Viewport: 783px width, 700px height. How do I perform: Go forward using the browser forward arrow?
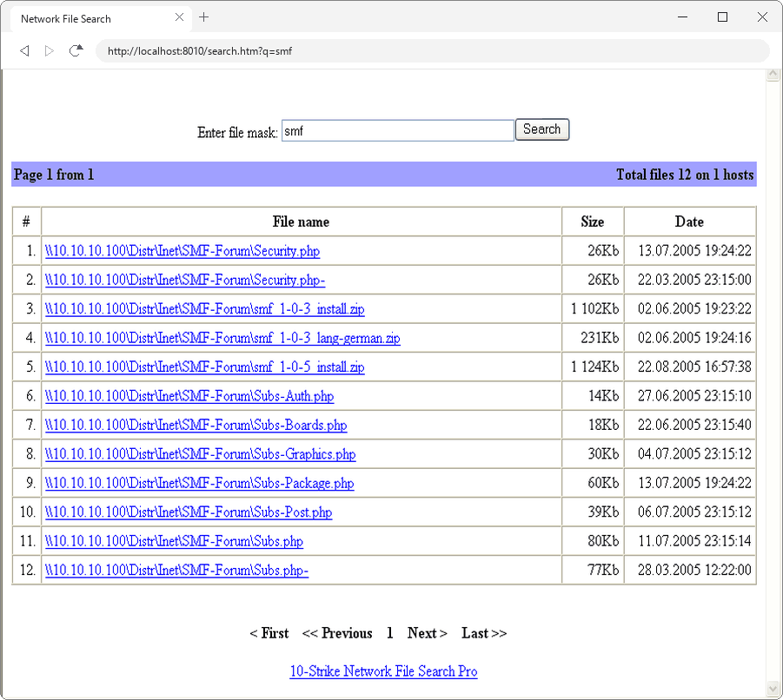point(49,51)
